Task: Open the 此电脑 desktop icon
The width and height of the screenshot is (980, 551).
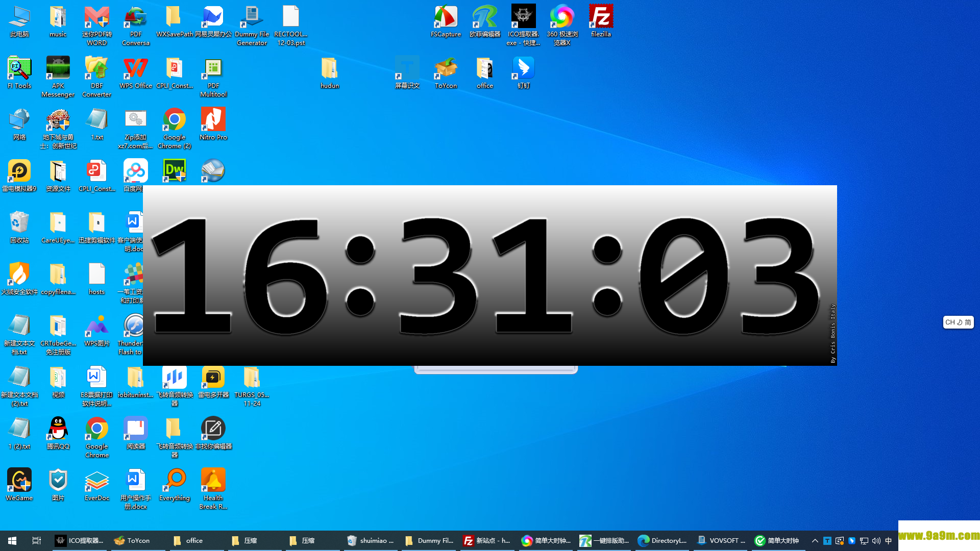Action: pos(19,21)
